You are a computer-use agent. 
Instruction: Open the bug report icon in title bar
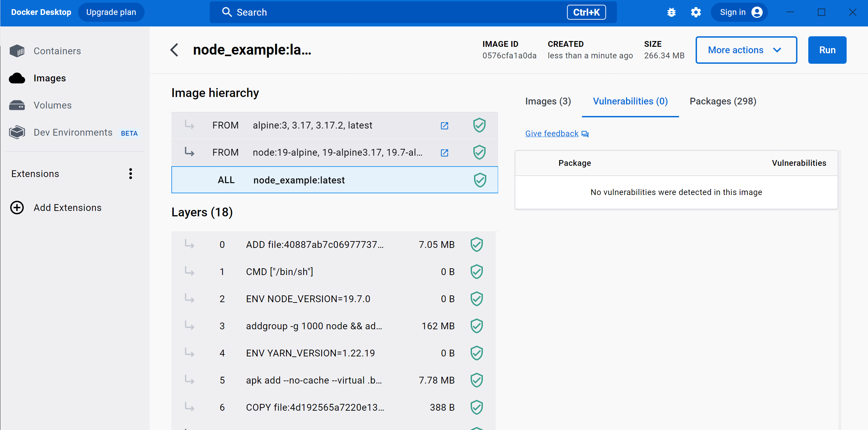(672, 12)
